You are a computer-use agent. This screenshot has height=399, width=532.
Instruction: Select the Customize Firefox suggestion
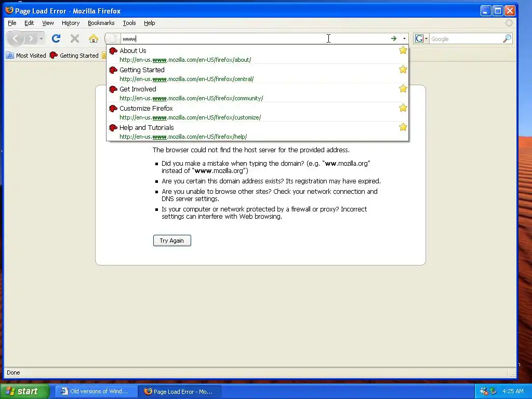(x=258, y=112)
